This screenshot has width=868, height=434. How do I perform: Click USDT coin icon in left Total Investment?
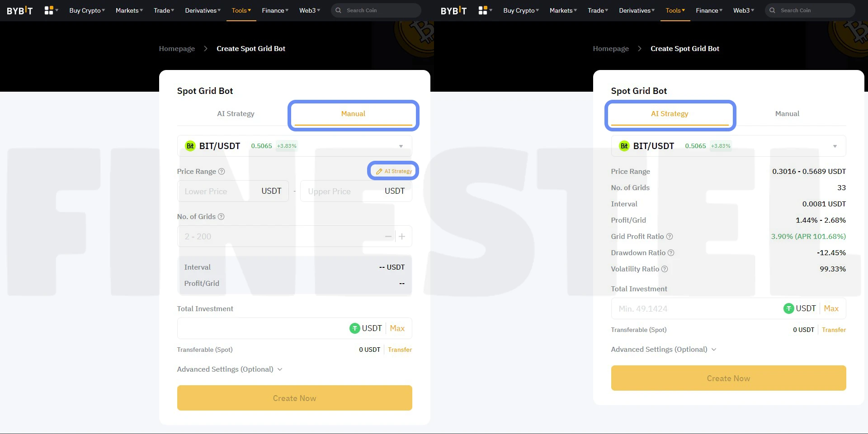click(x=355, y=328)
